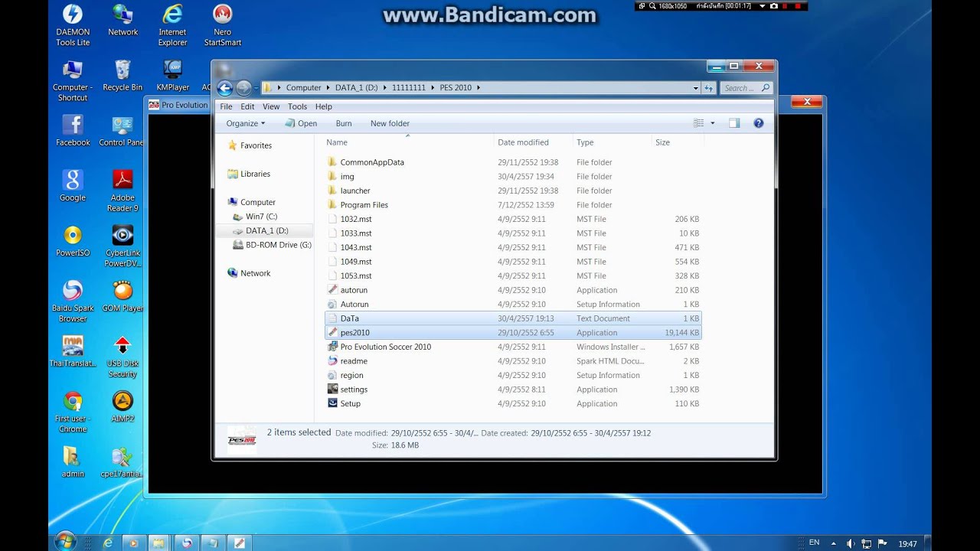
Task: Open the Organize dropdown menu
Action: pos(246,123)
